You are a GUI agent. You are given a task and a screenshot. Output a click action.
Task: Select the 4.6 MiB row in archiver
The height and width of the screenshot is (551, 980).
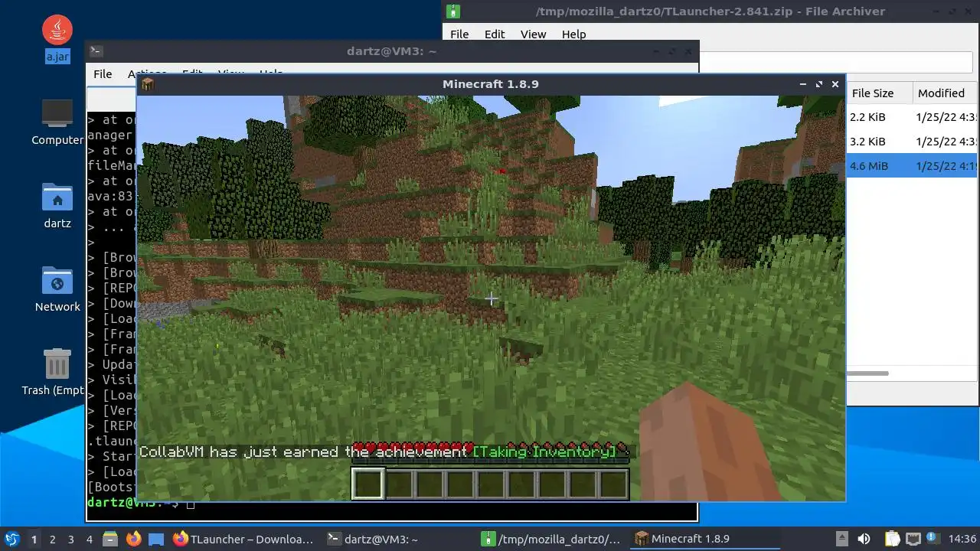click(911, 166)
